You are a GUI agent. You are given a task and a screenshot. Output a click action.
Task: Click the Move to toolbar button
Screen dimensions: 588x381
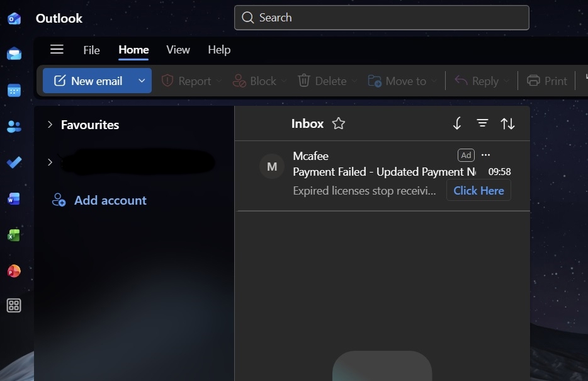[397, 81]
